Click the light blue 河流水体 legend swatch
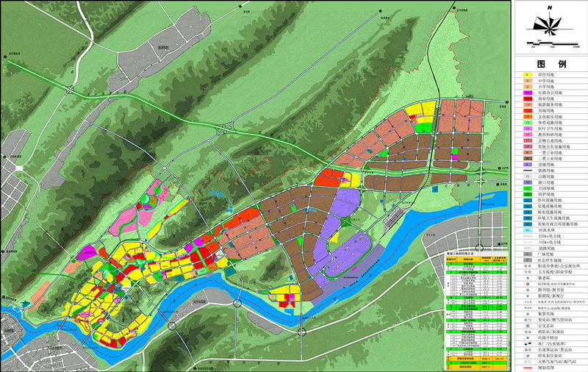588x372 pixels. point(527,226)
